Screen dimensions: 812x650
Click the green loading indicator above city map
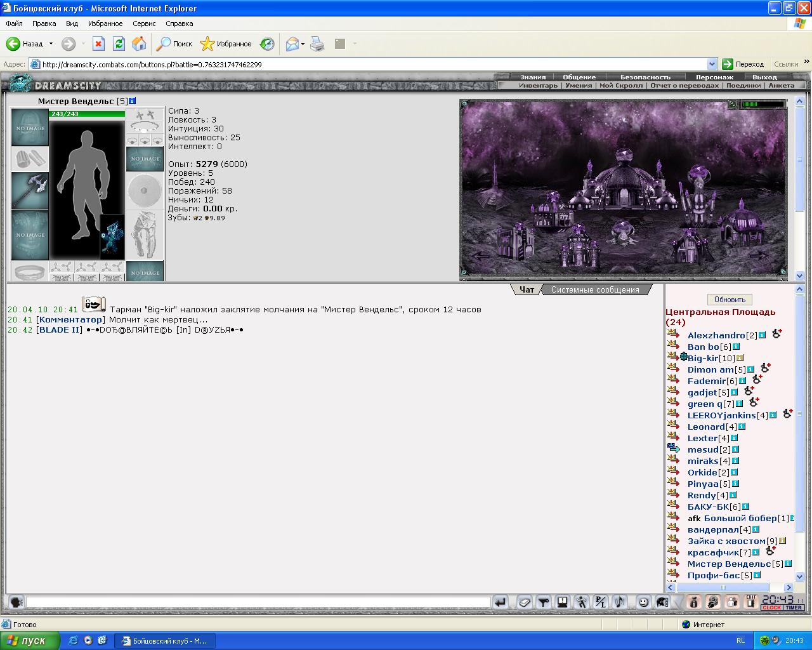[763, 104]
